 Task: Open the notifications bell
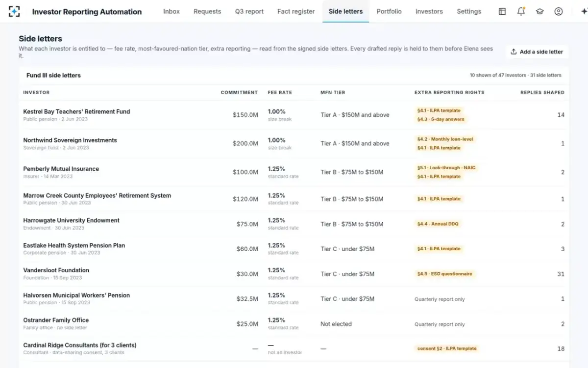pos(521,11)
